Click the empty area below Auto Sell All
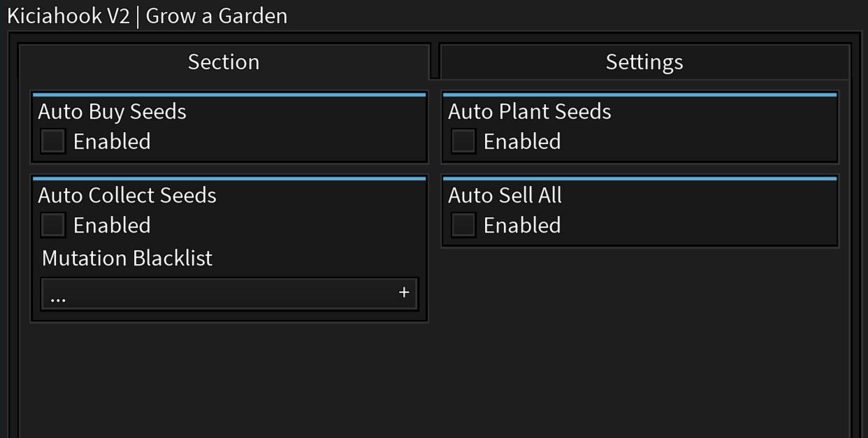868x438 pixels. tap(639, 335)
